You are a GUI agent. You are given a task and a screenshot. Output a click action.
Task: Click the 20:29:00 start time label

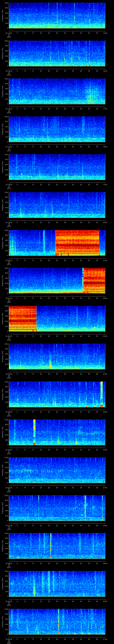click(9, 601)
